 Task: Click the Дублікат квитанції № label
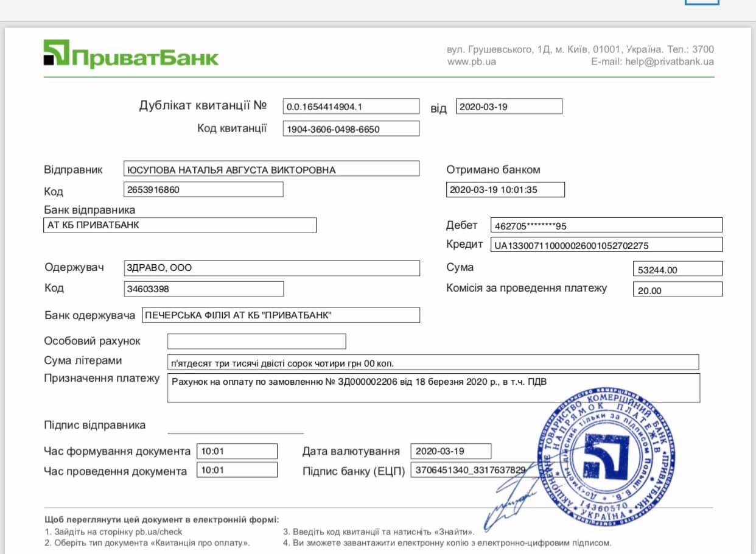[x=203, y=105]
